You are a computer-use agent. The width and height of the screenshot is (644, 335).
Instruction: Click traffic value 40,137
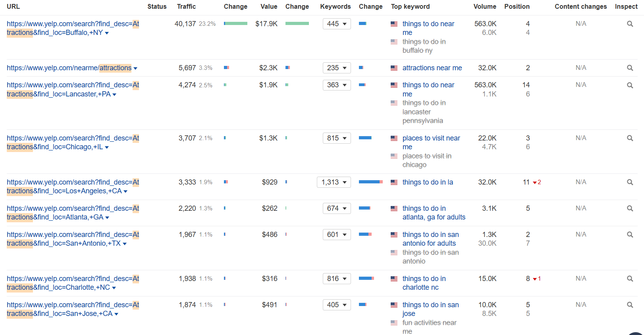click(185, 24)
